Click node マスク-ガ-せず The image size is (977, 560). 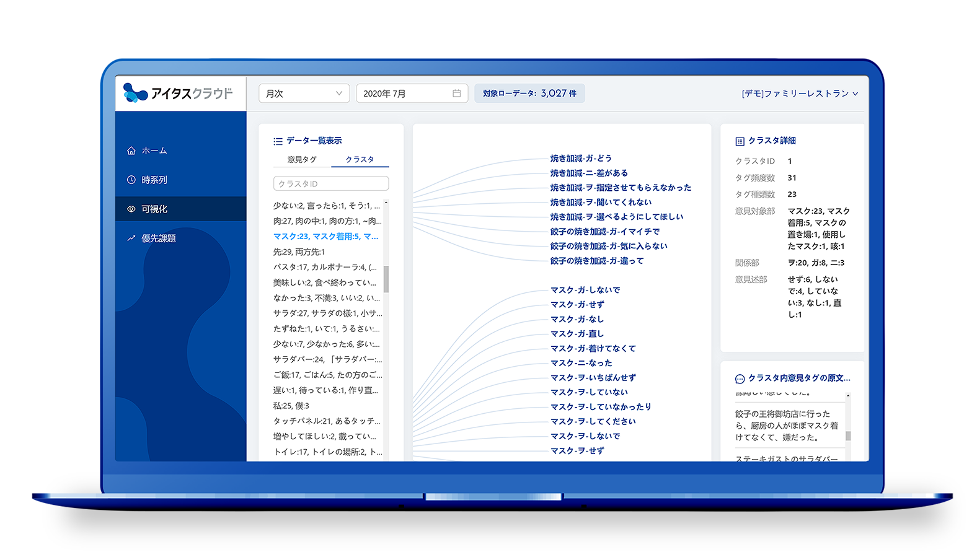[x=577, y=305]
